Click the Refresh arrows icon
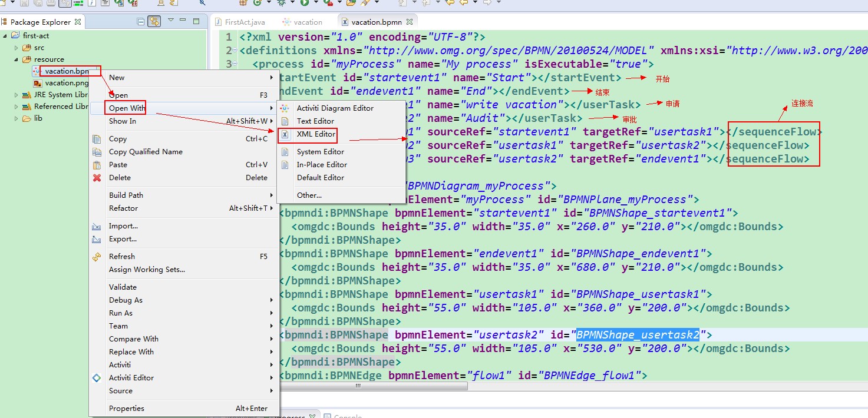Screen dimensions: 868x418 tap(97, 257)
